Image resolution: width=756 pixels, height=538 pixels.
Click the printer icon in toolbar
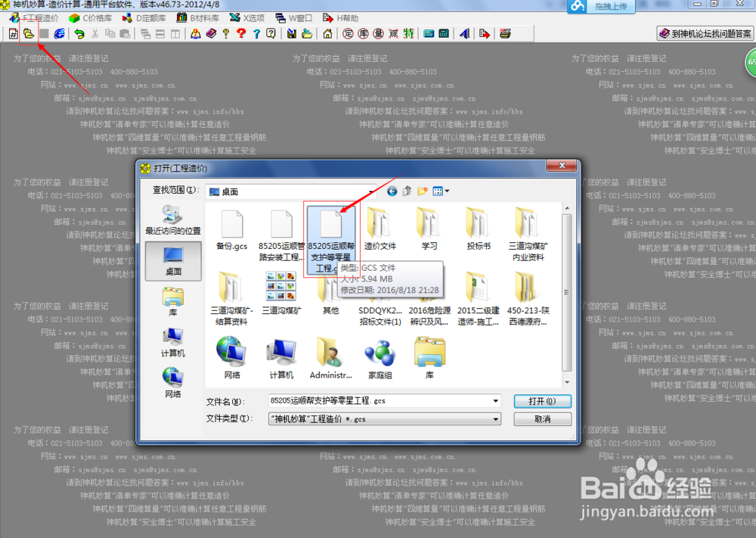click(x=505, y=33)
